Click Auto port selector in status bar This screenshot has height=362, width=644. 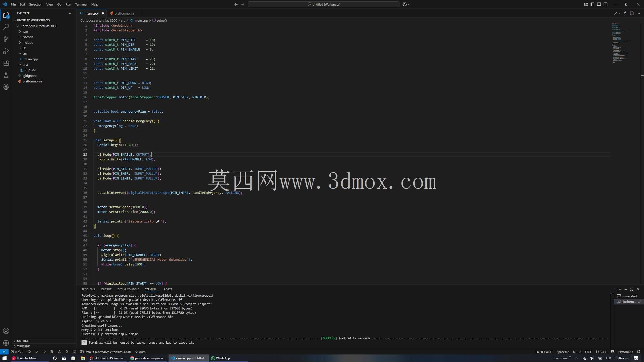click(140, 352)
